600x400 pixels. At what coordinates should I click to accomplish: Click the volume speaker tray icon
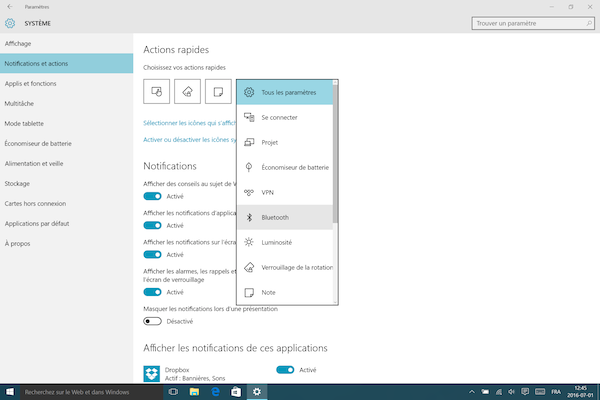(512, 392)
